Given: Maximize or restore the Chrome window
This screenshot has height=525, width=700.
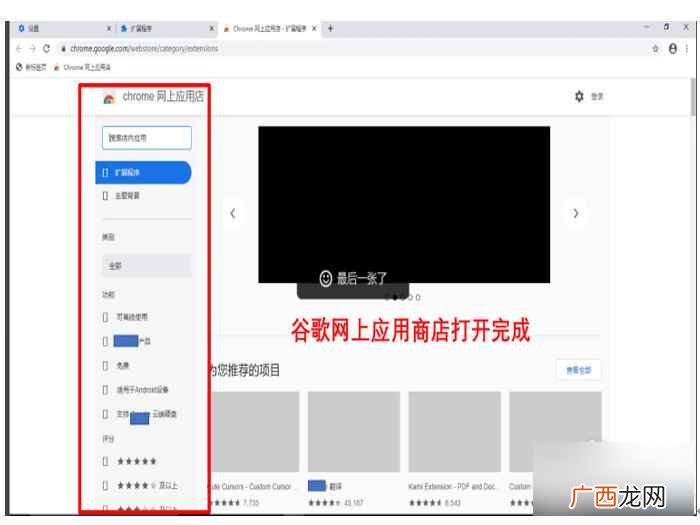Looking at the screenshot, I should coord(666,27).
